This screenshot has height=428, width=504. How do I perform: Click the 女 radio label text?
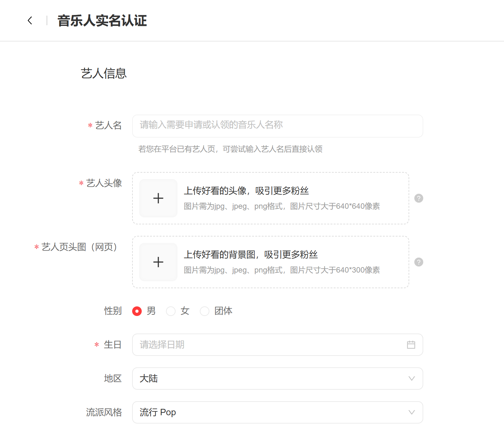(x=185, y=311)
